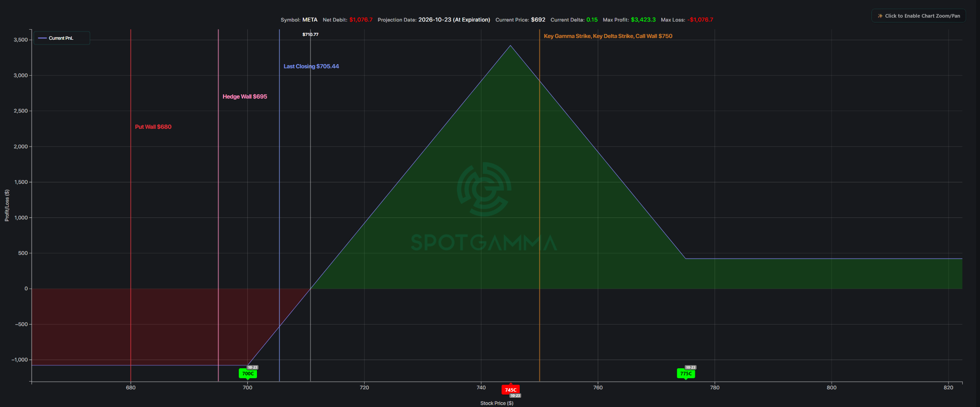Click the 820 tick on the x-axis
980x407 pixels.
click(x=948, y=387)
